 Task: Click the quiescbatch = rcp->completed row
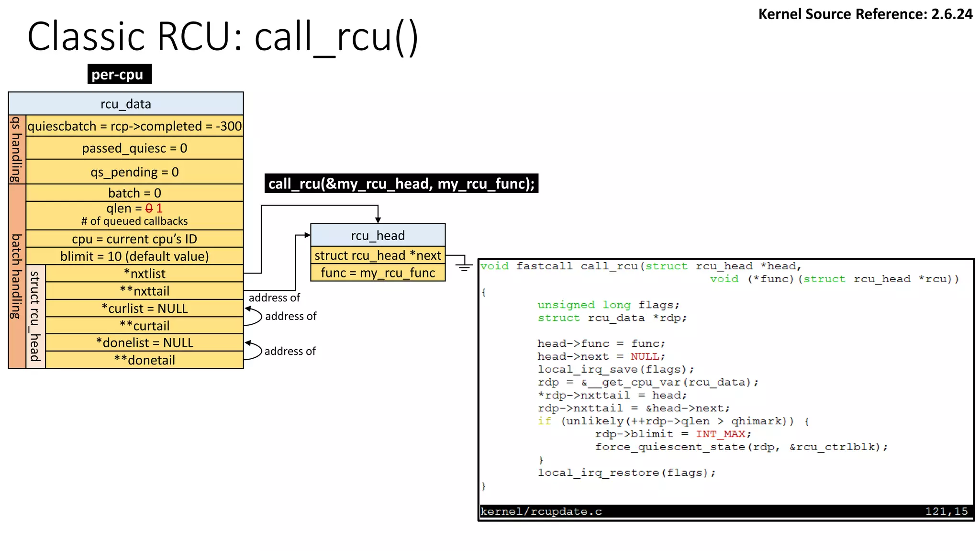(x=134, y=126)
